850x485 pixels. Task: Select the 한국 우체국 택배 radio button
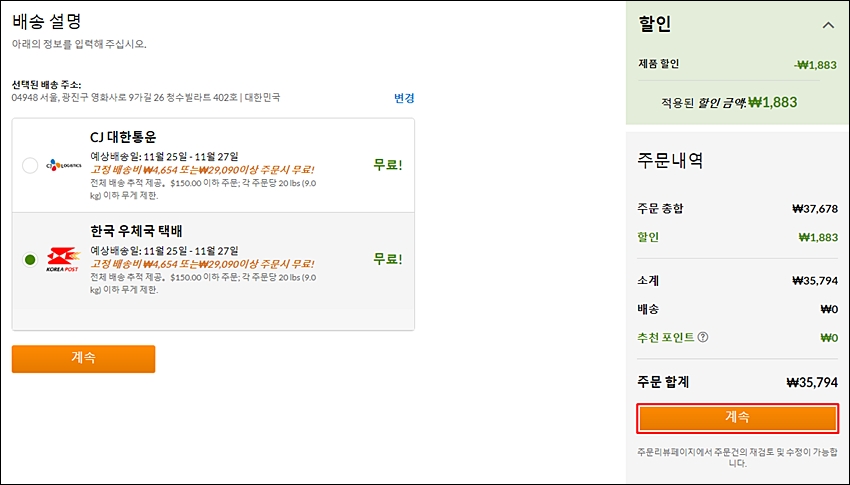point(30,260)
